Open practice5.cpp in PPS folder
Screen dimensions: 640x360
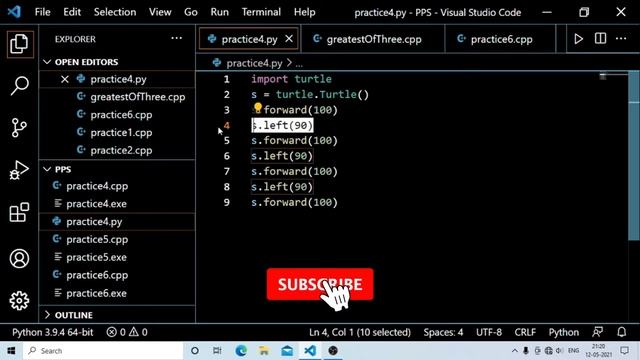coord(97,240)
